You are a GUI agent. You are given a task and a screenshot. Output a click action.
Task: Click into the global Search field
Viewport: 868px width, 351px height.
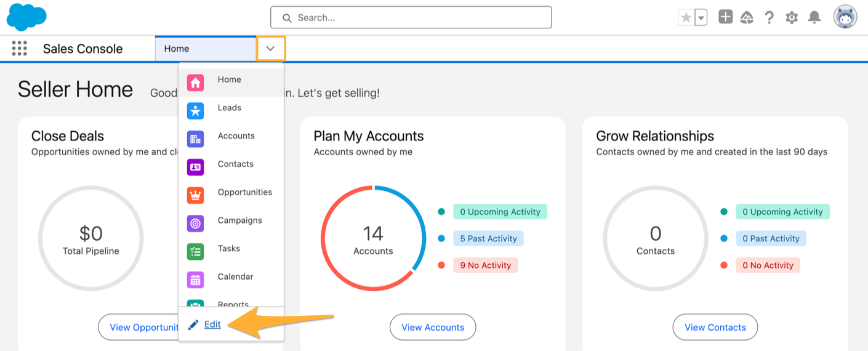(x=411, y=17)
